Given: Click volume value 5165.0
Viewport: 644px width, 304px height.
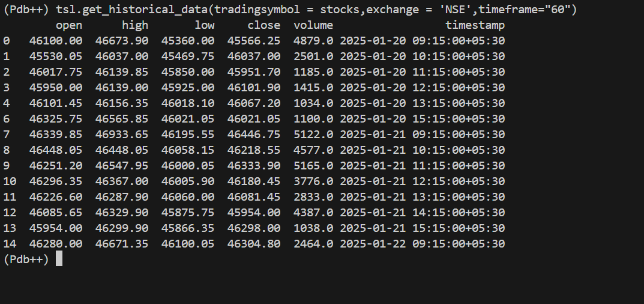Looking at the screenshot, I should [313, 166].
